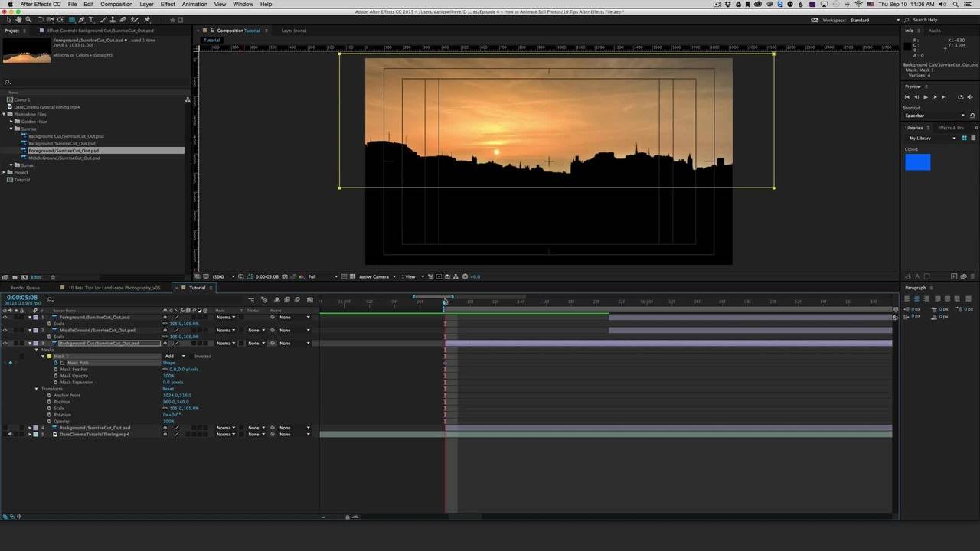Select Foreground/SunriseCut_Out.psd in Project panel
Screen dimensions: 980x551
pos(64,151)
